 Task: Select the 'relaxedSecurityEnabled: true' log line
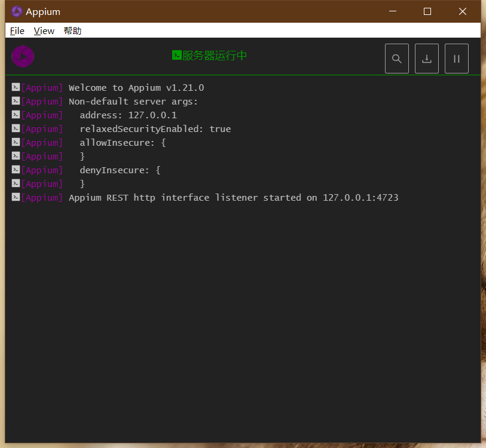[155, 129]
